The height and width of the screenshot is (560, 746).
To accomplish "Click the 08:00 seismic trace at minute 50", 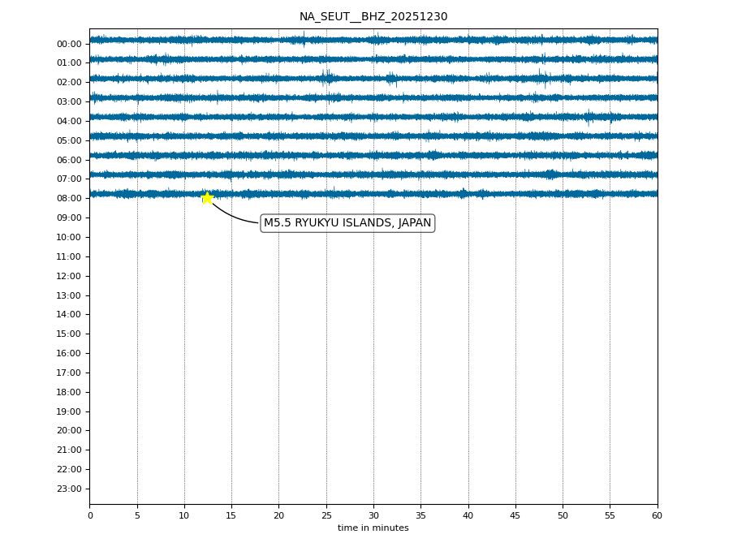I will click(x=563, y=194).
